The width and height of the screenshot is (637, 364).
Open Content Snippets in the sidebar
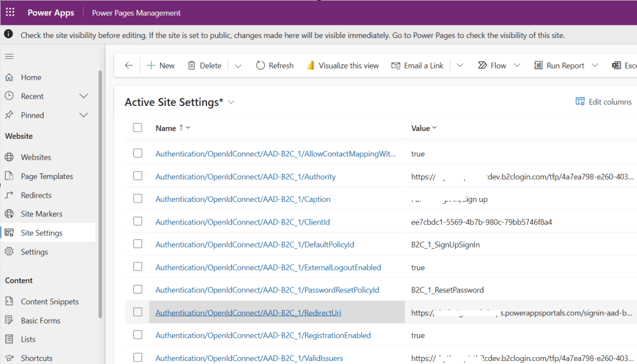point(50,302)
